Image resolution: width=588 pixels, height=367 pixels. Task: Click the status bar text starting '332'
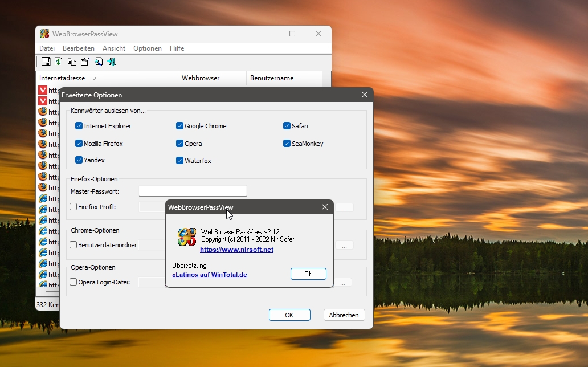click(48, 304)
